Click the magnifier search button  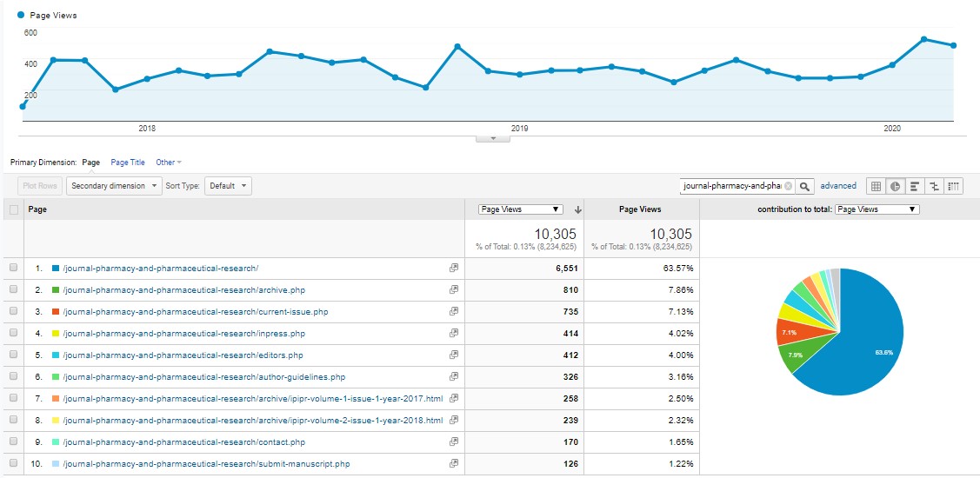[805, 186]
